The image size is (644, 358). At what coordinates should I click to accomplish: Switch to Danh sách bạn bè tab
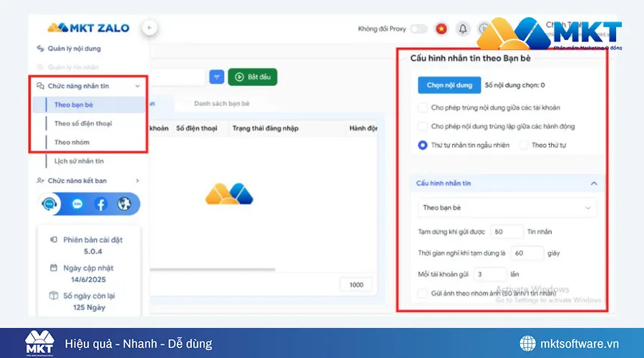click(222, 104)
